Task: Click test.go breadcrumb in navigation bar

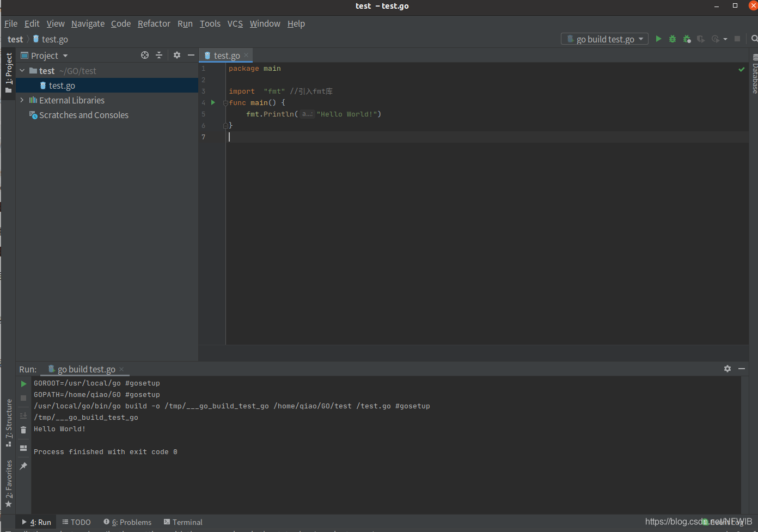Action: 51,39
